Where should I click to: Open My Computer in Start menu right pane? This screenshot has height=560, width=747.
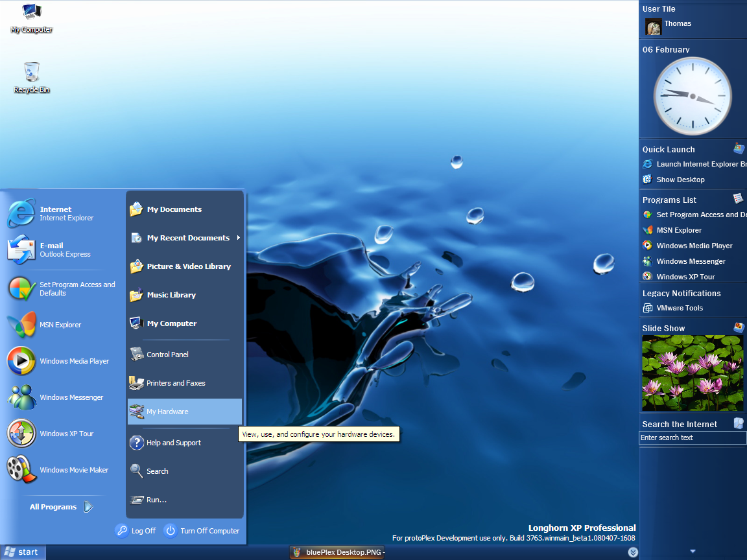coord(185,323)
